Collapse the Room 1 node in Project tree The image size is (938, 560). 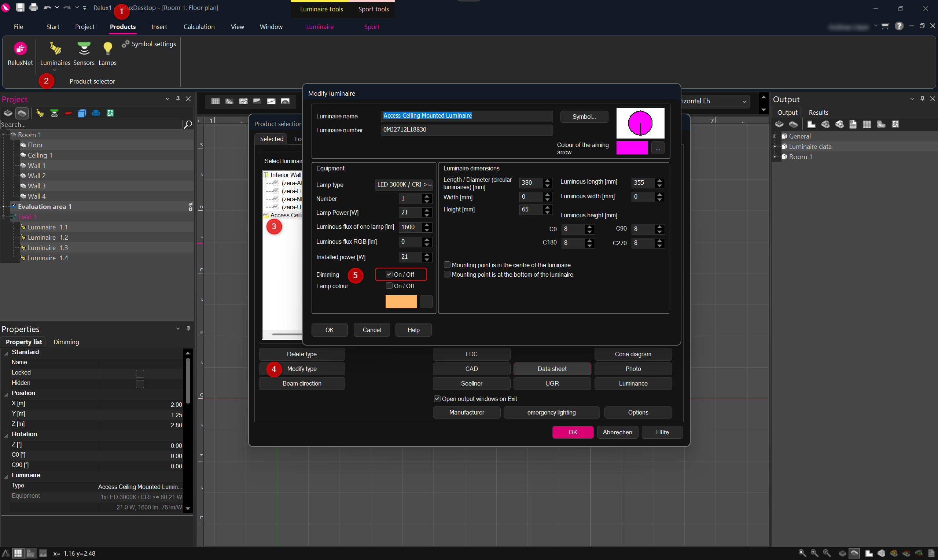click(3, 135)
